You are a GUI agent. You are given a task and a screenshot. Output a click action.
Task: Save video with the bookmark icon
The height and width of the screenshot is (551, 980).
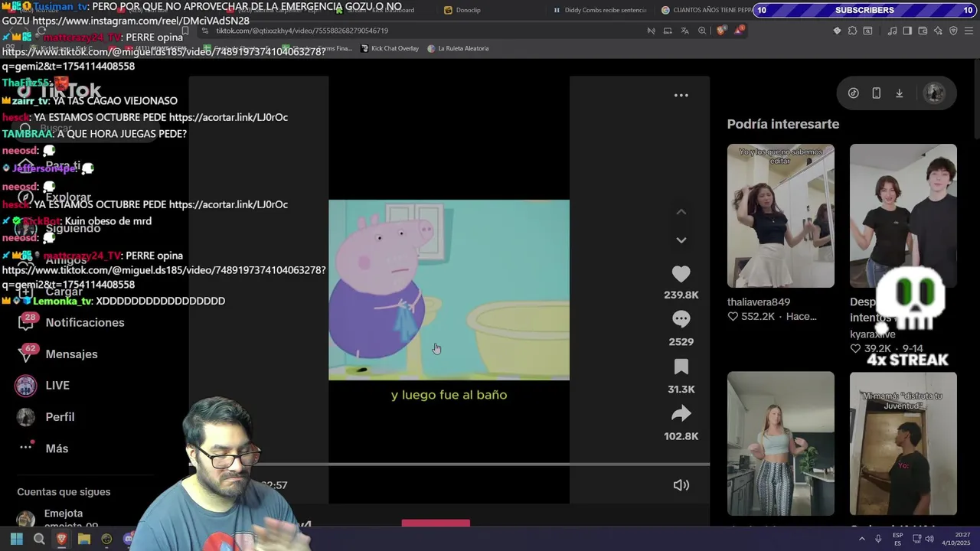(x=681, y=367)
